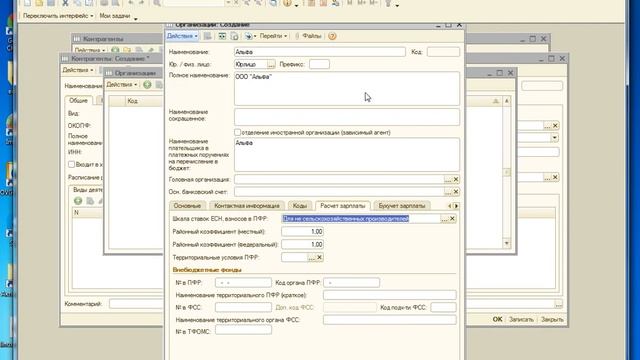
Task: Click green add icon in Организации list
Action: pyautogui.click(x=147, y=84)
